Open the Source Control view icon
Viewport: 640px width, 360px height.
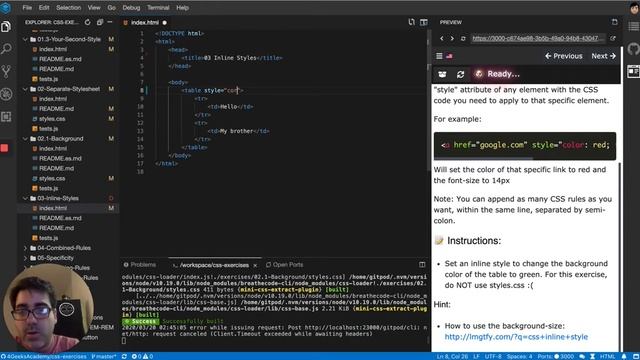pyautogui.click(x=6, y=72)
